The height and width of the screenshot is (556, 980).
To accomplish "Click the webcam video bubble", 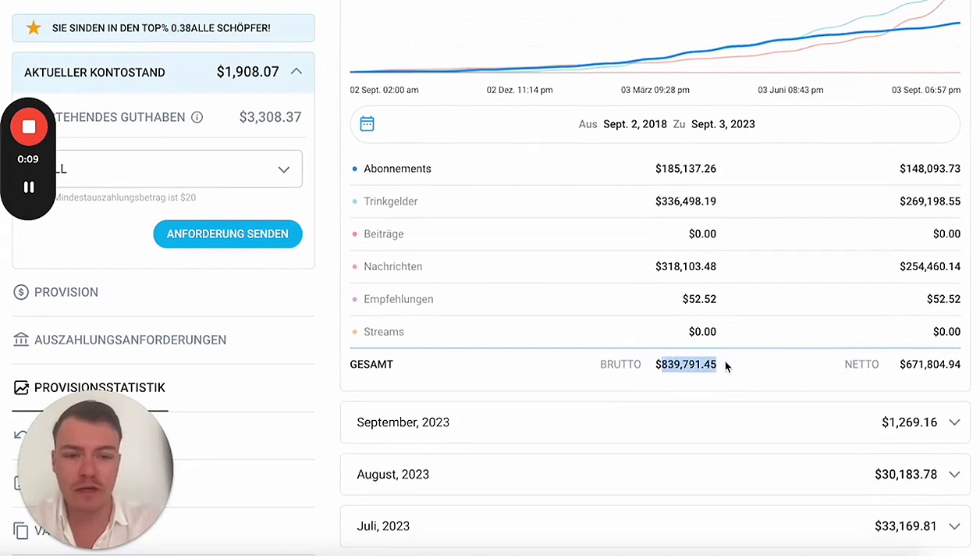I will pos(94,470).
